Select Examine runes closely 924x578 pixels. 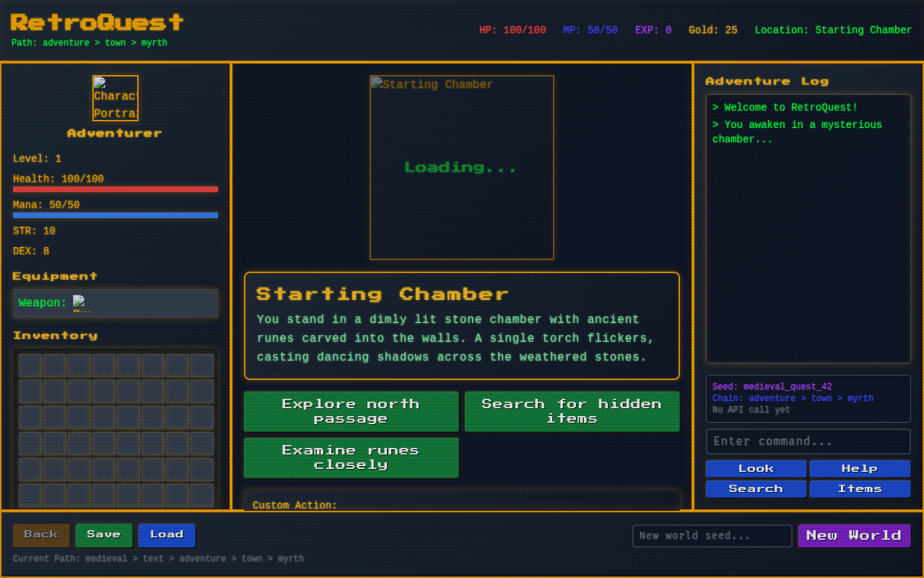click(351, 457)
